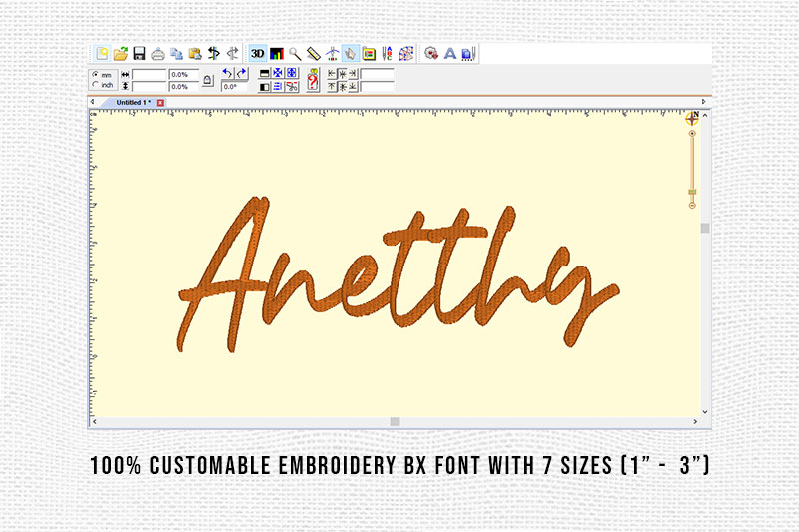The height and width of the screenshot is (532, 799).
Task: Zoom in with the slider plus button
Action: click(692, 134)
